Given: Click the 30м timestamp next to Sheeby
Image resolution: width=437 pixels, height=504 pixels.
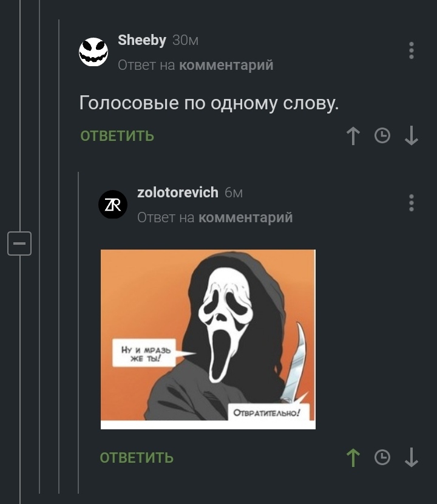Looking at the screenshot, I should pyautogui.click(x=185, y=41).
